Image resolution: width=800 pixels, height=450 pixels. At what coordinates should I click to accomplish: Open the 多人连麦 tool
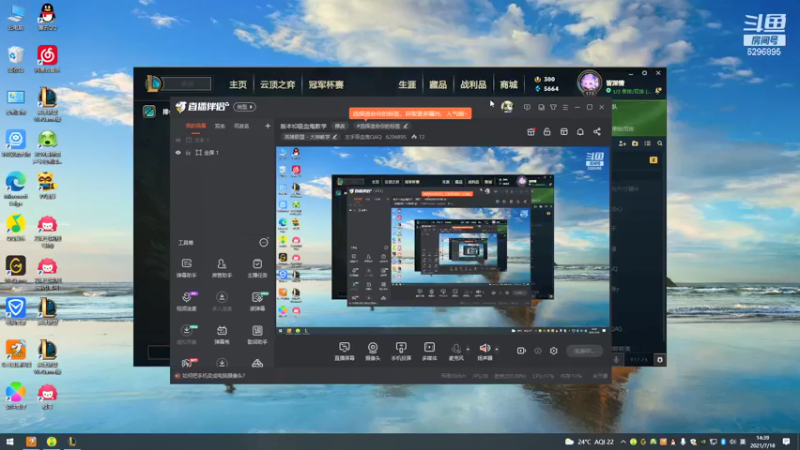[222, 301]
